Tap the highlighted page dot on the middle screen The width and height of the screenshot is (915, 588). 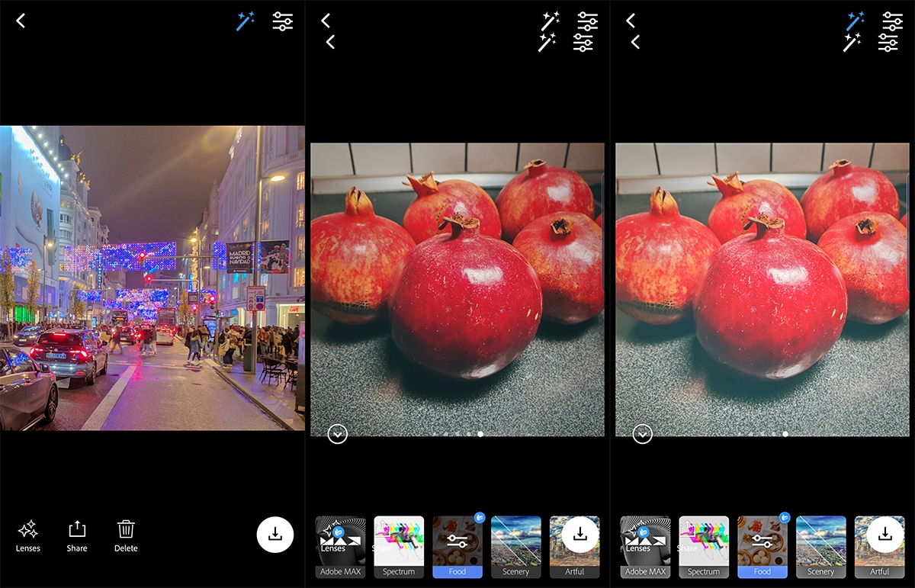480,434
